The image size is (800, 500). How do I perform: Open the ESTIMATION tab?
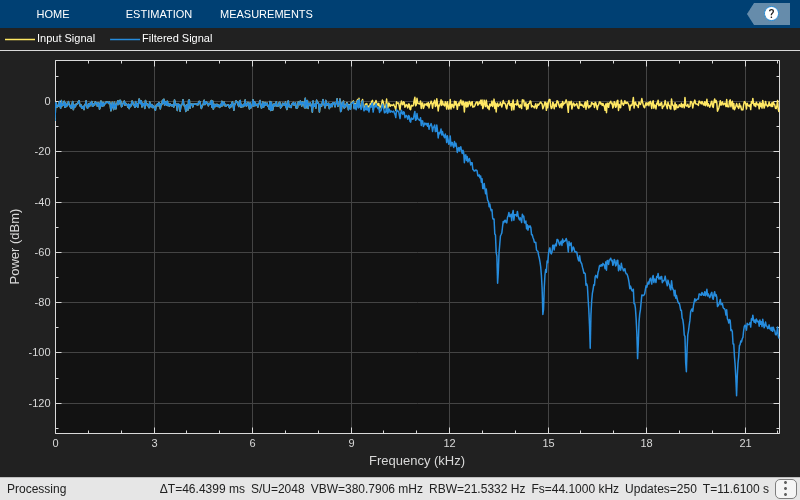click(x=159, y=14)
